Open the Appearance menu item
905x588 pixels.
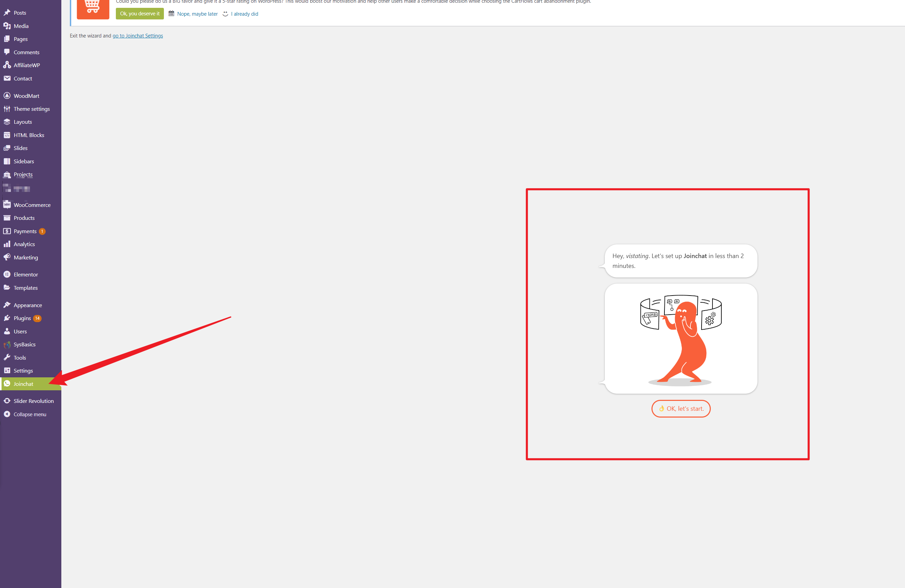pyautogui.click(x=27, y=305)
